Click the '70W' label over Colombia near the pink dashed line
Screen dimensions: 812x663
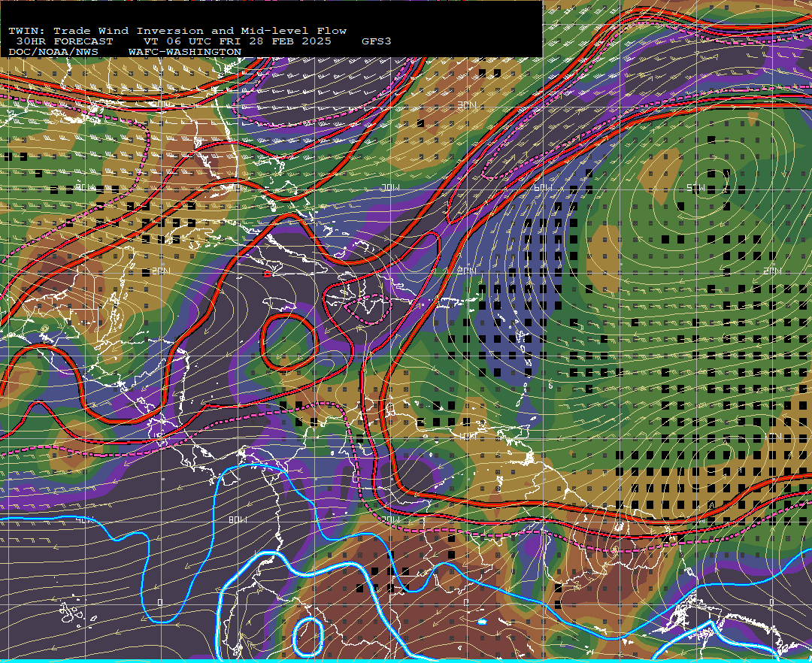[x=391, y=519]
